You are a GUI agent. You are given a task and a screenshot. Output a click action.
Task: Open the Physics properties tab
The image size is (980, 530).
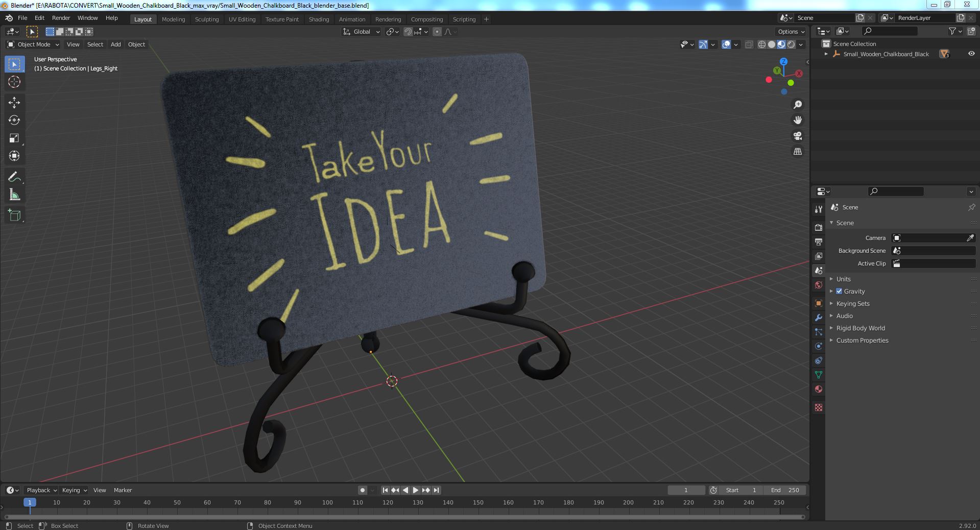[x=819, y=346]
